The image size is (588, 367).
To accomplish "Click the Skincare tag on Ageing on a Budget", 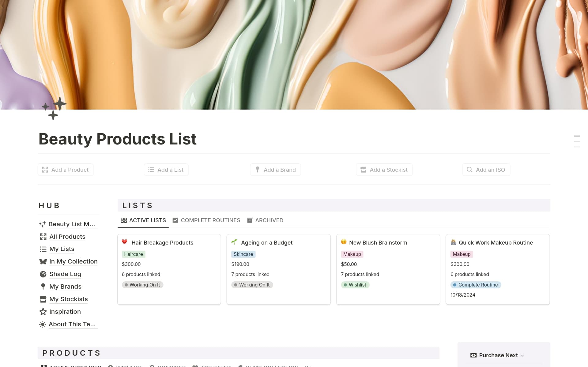I will coord(243,254).
